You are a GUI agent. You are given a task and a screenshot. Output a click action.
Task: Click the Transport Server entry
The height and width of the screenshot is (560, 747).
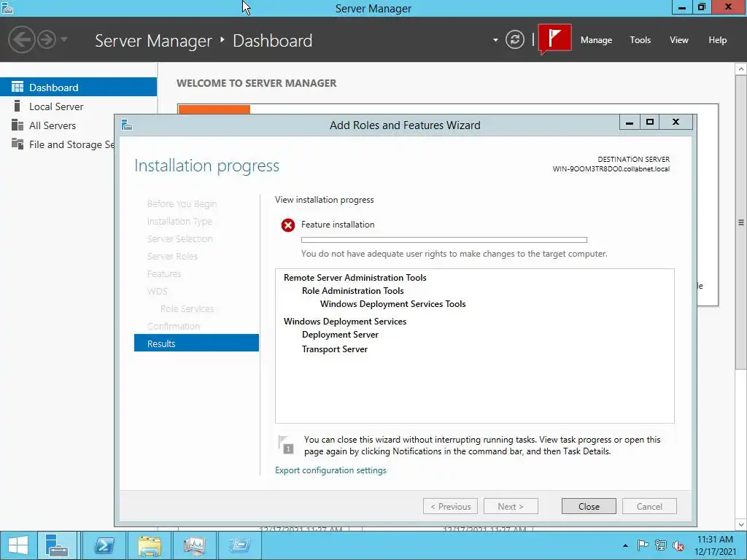334,349
